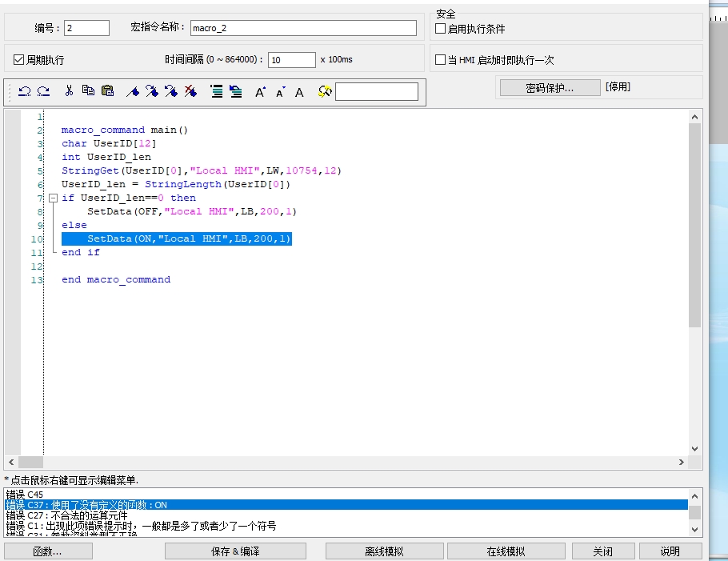Click the Copy icon in toolbar

pos(88,92)
